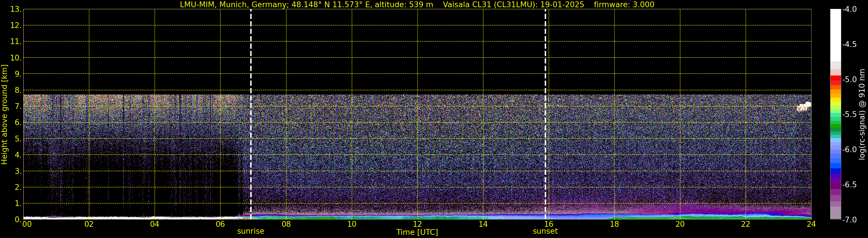Click the 'log(rc-signal) @ 910 nm' colorbar label
Image resolution: width=868 pixels, height=238 pixels.
pyautogui.click(x=862, y=115)
